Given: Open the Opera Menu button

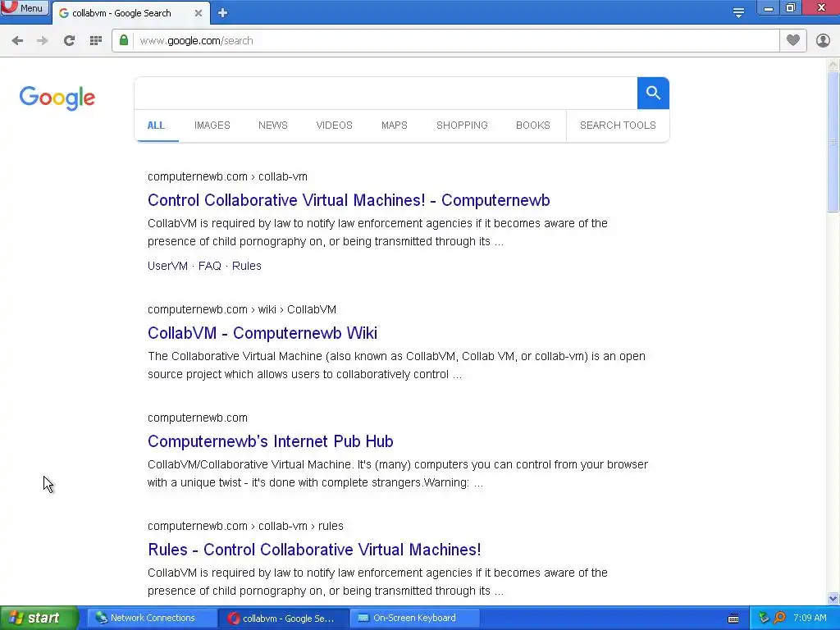Looking at the screenshot, I should coord(25,8).
